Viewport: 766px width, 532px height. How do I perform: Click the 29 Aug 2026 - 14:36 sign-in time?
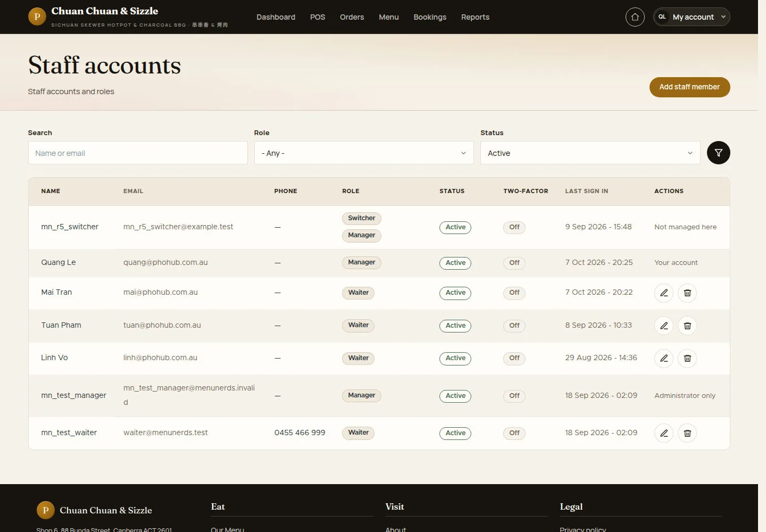tap(601, 358)
